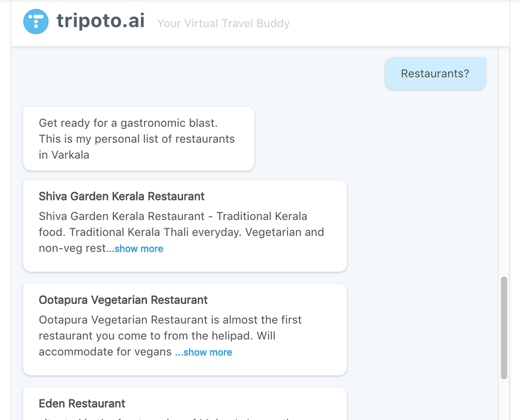520x420 pixels.
Task: Click the tripoto.ai brand name text
Action: pyautogui.click(x=101, y=21)
